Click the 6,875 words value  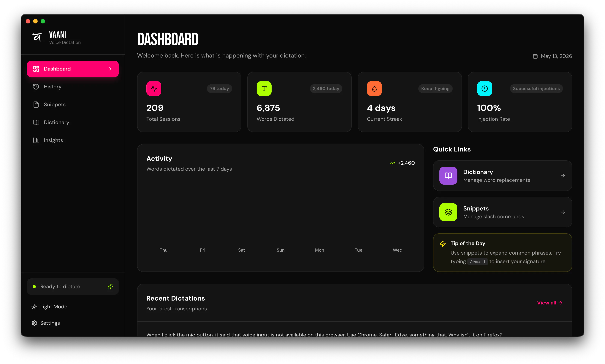(x=268, y=108)
